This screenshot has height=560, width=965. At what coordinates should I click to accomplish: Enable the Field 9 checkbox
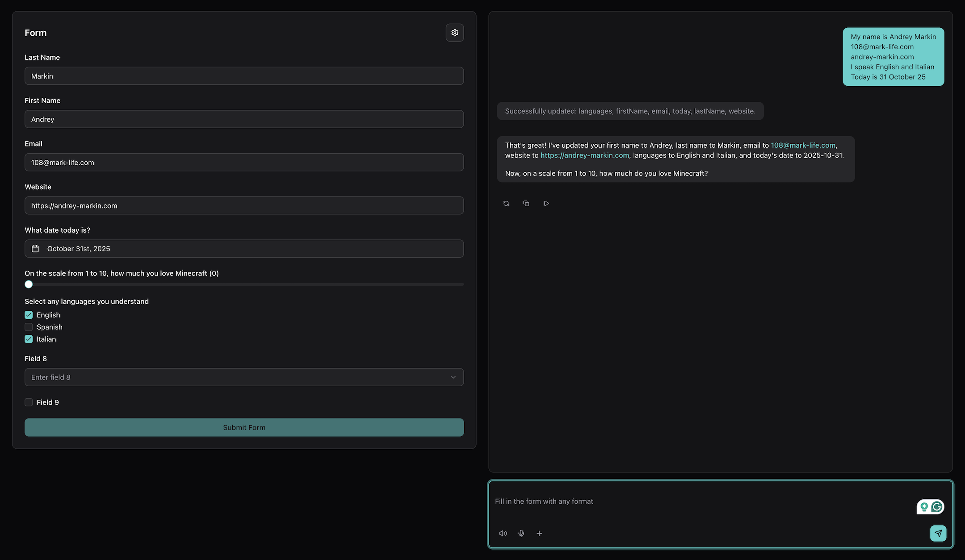pyautogui.click(x=29, y=402)
